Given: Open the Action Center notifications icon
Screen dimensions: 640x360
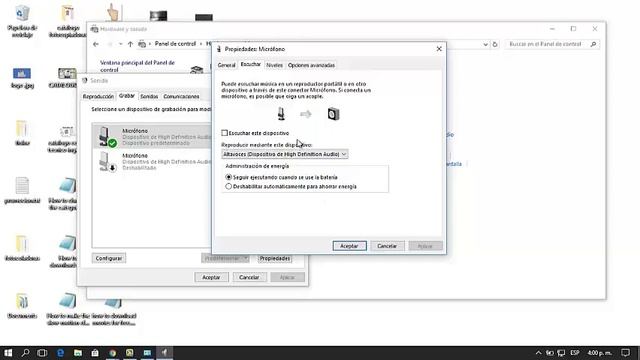Looking at the screenshot, I should 625,353.
